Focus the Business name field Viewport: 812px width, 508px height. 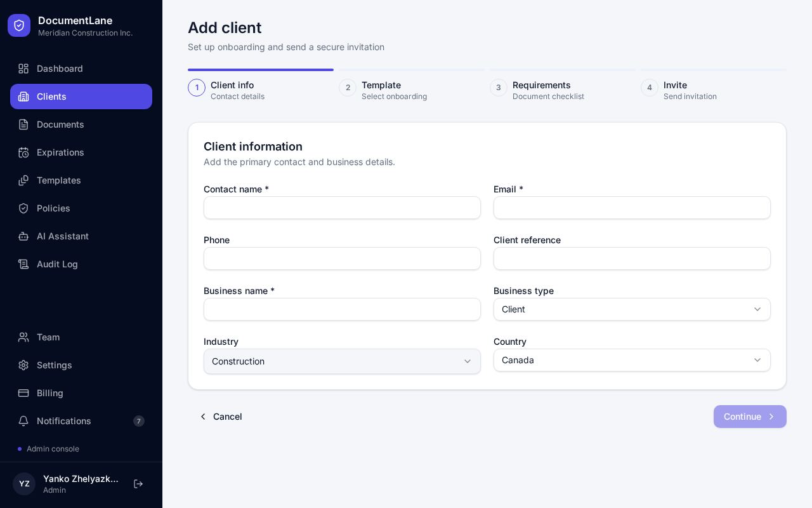(342, 309)
